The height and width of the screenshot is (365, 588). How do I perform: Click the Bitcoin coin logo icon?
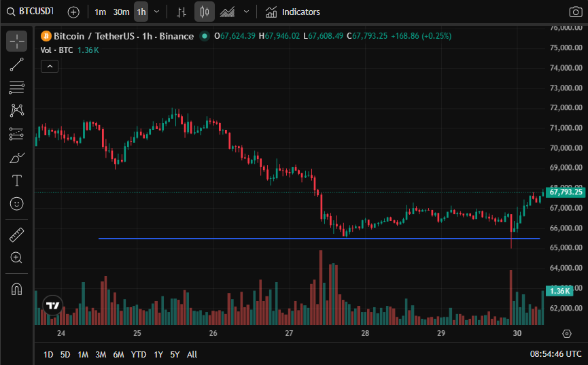click(46, 36)
